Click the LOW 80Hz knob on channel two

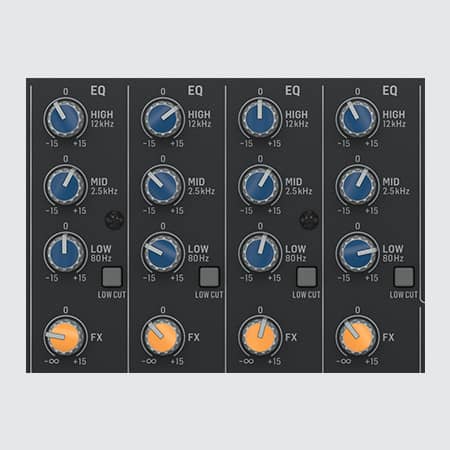point(163,252)
